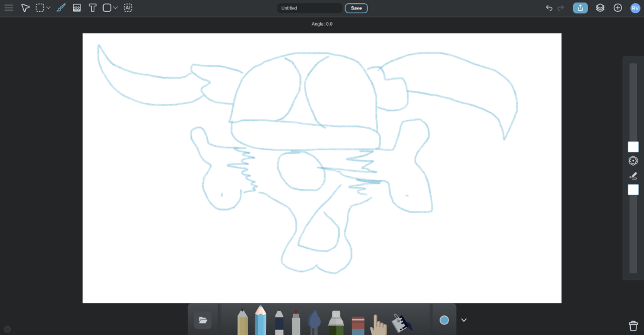The width and height of the screenshot is (644, 335).
Task: Activate the smudge finger tool
Action: point(378,324)
